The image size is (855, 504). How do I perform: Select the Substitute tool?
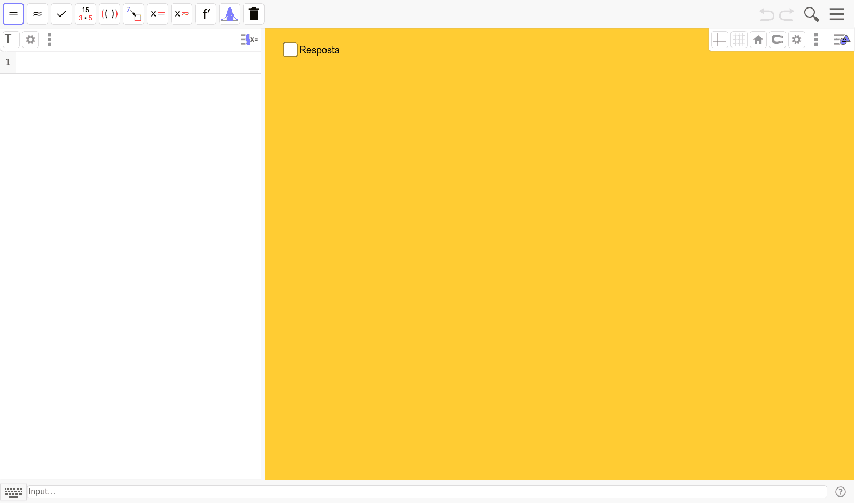click(x=134, y=14)
